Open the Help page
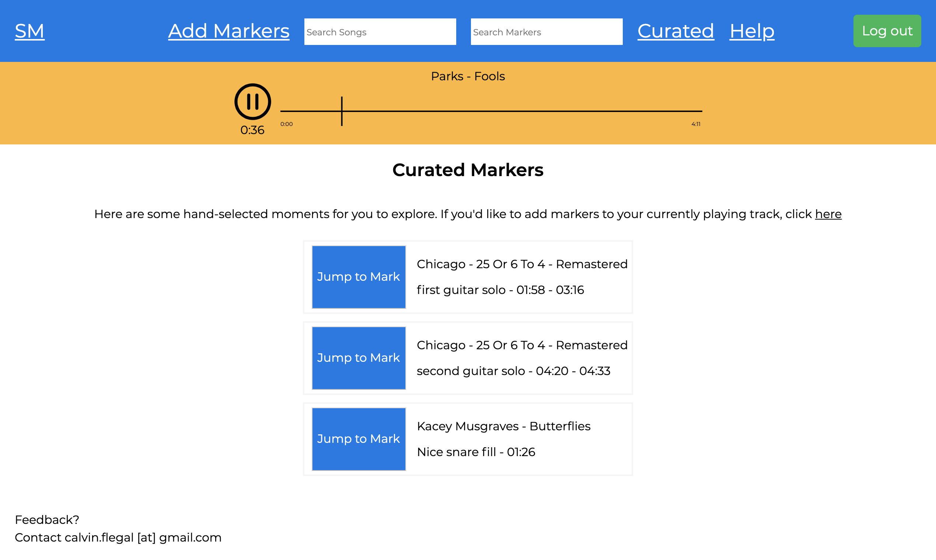This screenshot has height=560, width=936. [x=751, y=31]
